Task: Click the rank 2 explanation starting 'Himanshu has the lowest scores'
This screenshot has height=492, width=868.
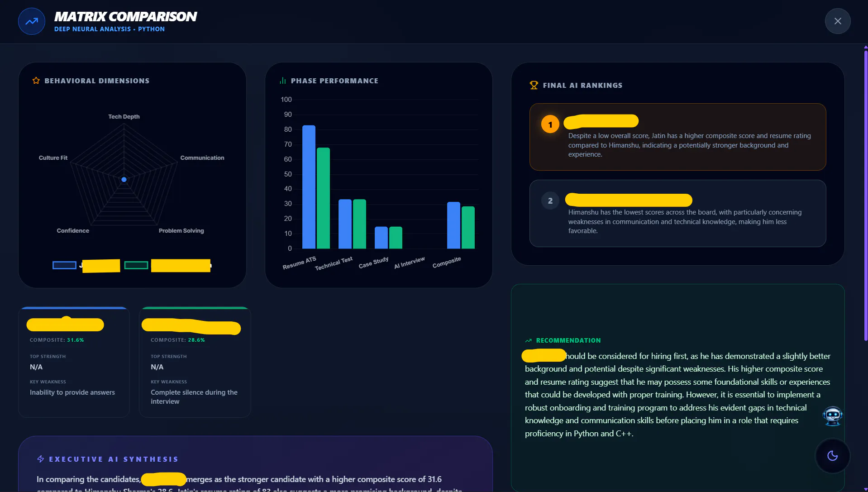Action: point(685,222)
